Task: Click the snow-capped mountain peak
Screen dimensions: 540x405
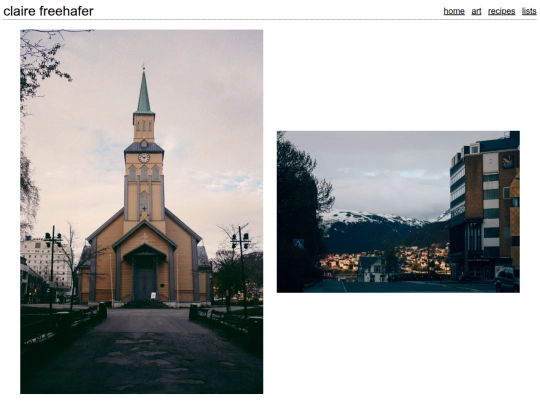Action: [372, 218]
